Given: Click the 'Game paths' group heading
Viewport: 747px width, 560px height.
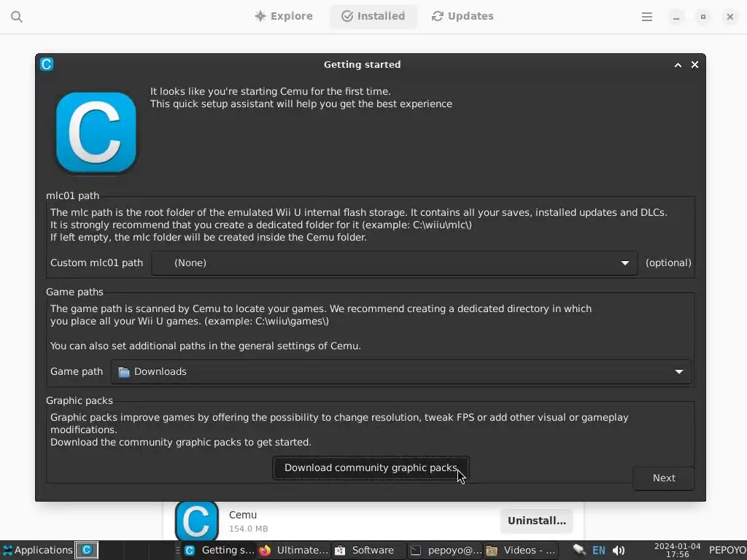Looking at the screenshot, I should [74, 292].
